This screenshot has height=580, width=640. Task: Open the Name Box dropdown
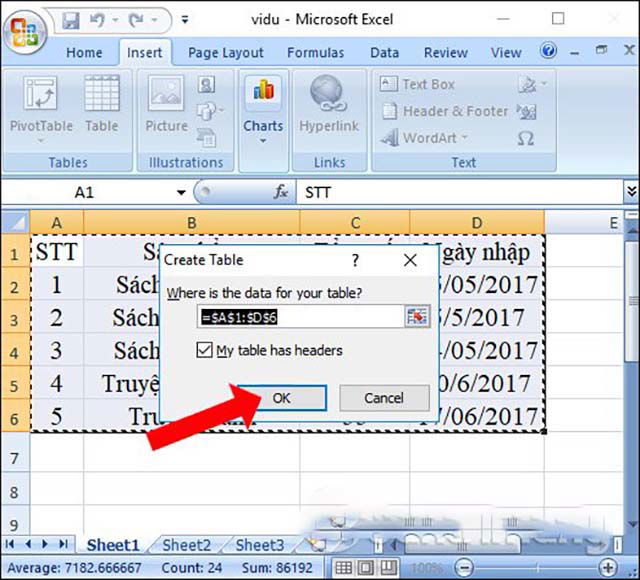181,192
